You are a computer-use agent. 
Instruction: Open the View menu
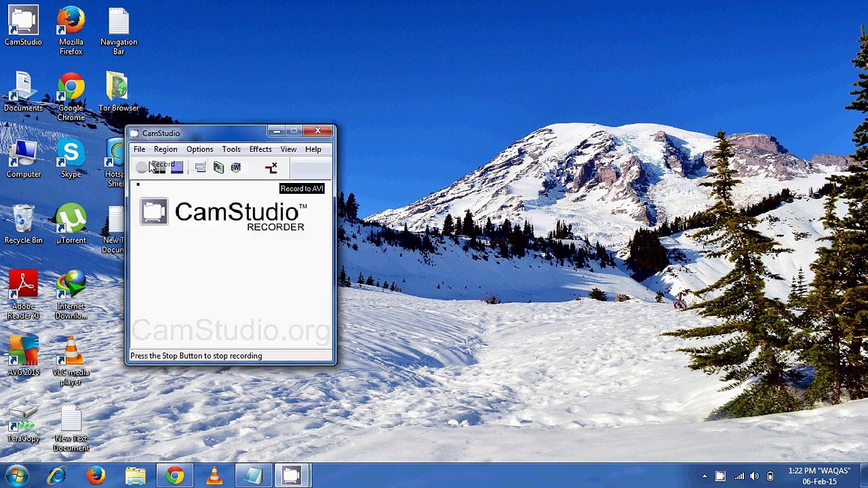coord(288,149)
